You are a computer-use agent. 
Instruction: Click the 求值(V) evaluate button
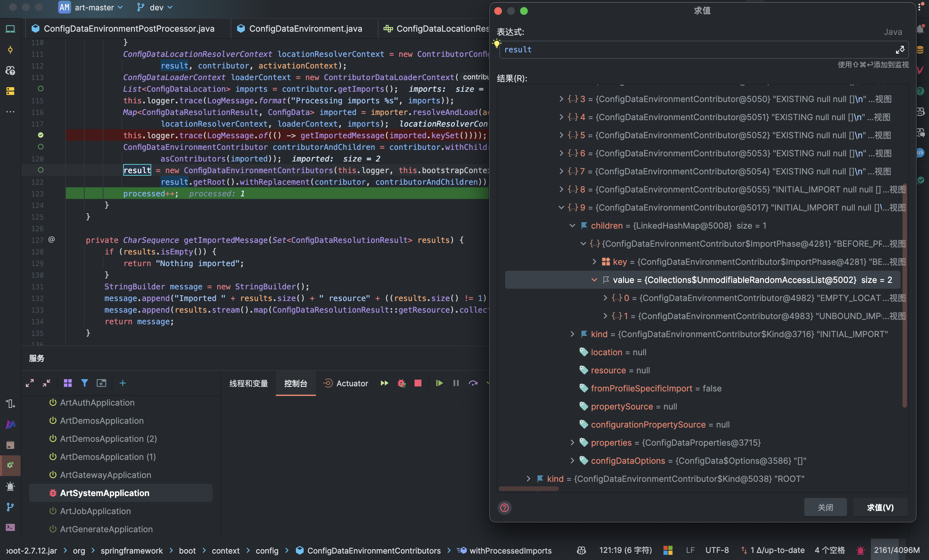tap(880, 507)
